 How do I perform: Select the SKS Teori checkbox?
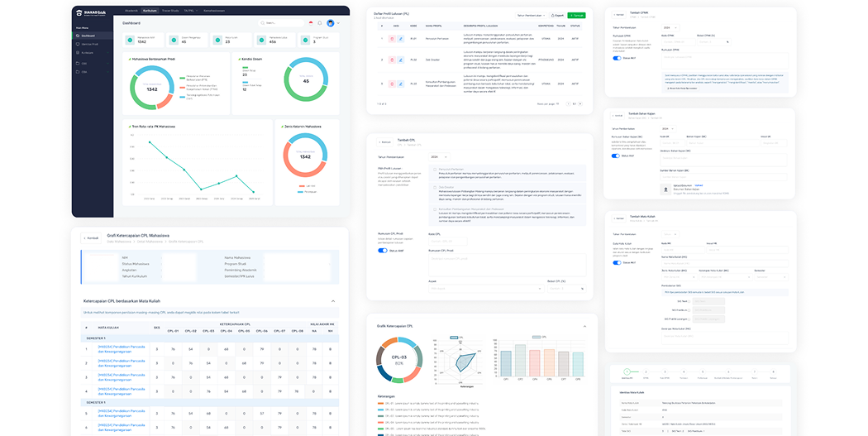coord(689,301)
